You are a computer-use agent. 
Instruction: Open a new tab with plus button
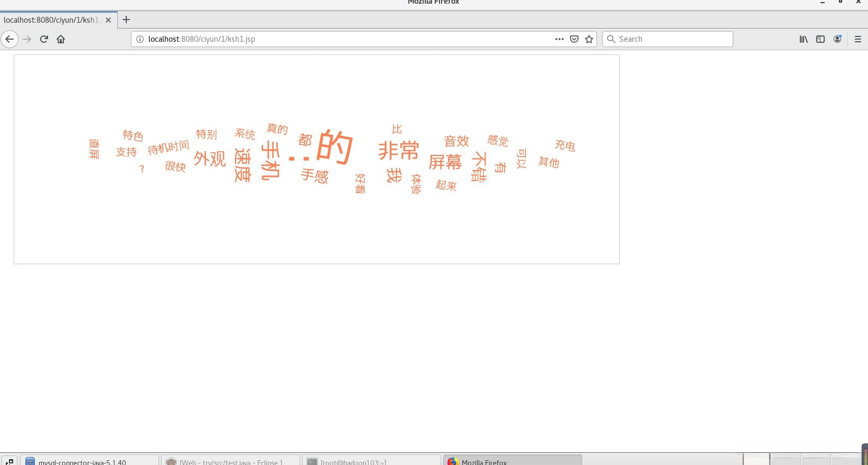[x=126, y=20]
